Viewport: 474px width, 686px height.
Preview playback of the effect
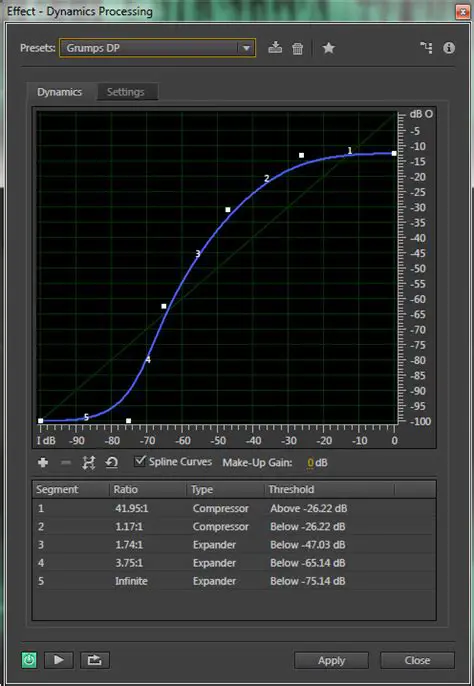tap(59, 660)
